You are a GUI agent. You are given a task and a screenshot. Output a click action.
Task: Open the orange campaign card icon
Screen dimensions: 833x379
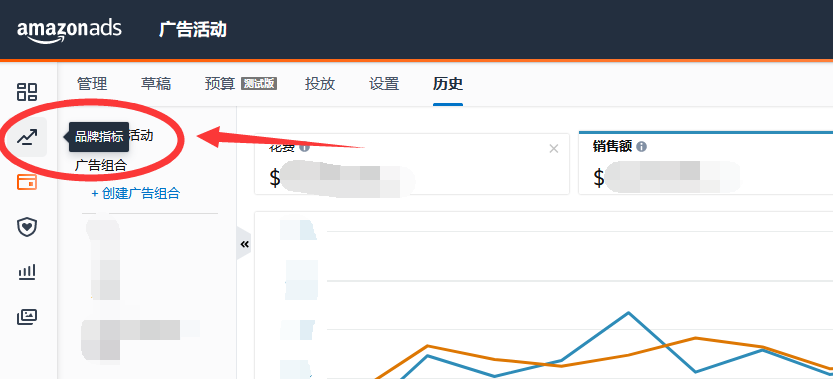click(27, 182)
